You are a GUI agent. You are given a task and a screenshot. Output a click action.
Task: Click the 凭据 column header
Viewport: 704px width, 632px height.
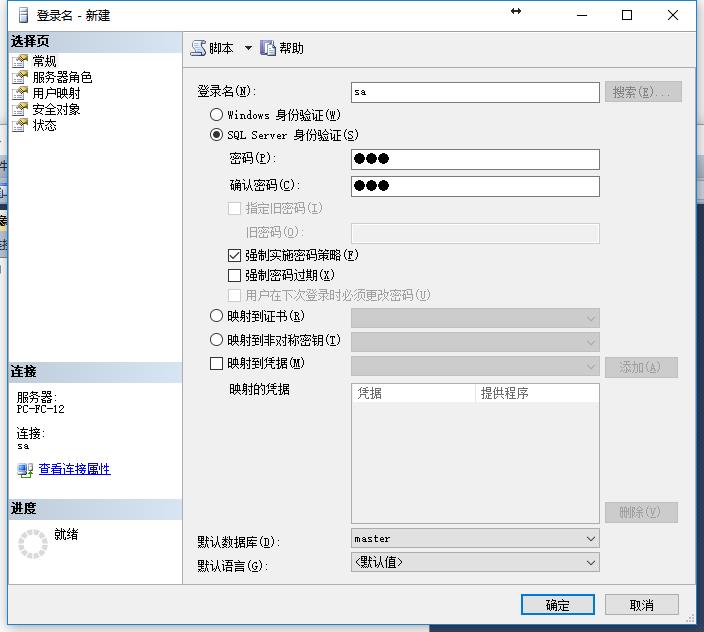click(x=413, y=393)
